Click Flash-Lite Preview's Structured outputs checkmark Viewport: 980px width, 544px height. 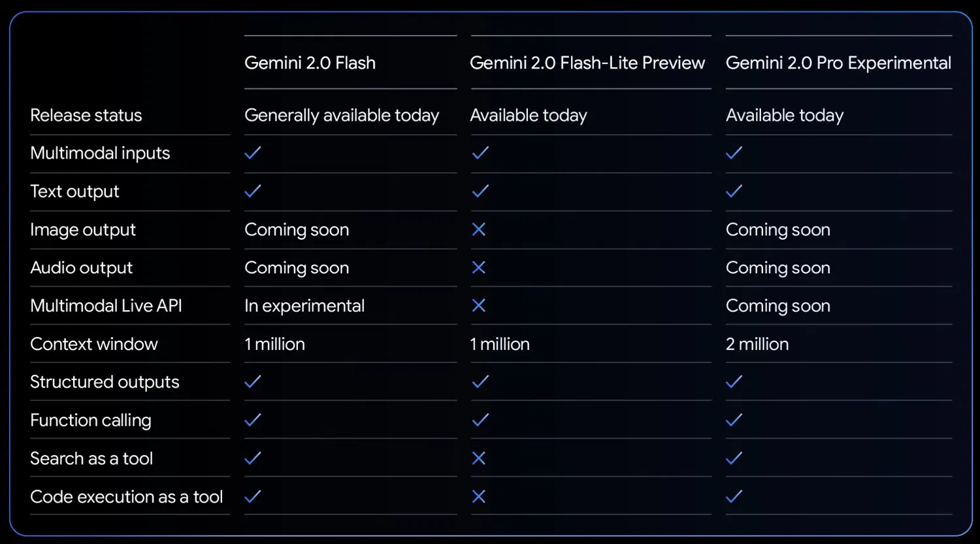tap(480, 382)
